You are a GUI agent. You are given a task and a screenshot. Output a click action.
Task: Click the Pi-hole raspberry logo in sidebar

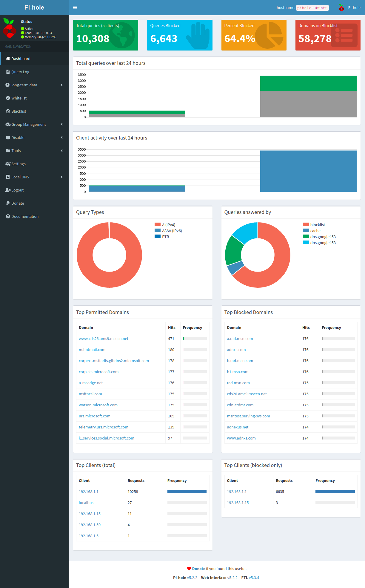[9, 28]
